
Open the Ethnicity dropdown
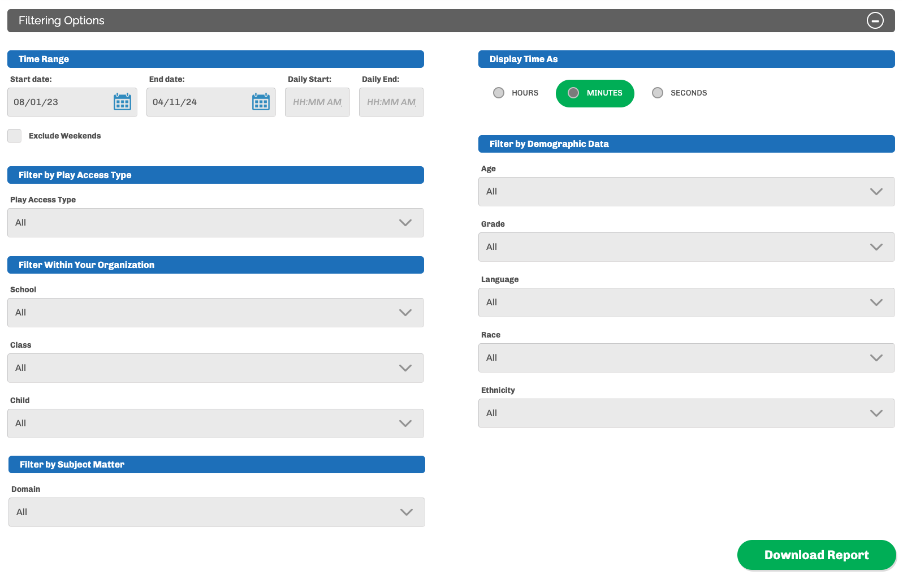pyautogui.click(x=686, y=413)
